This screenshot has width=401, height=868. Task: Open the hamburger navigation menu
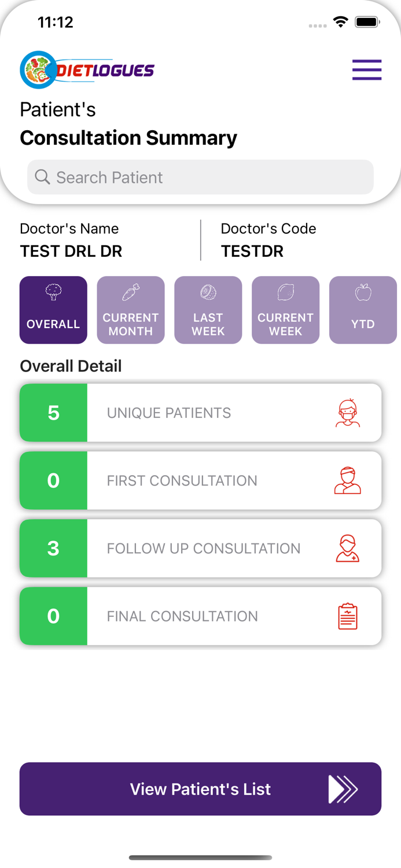tap(367, 69)
